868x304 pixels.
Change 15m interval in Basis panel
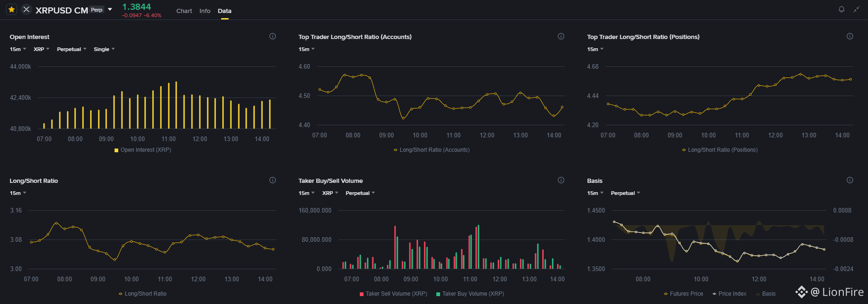tap(595, 193)
